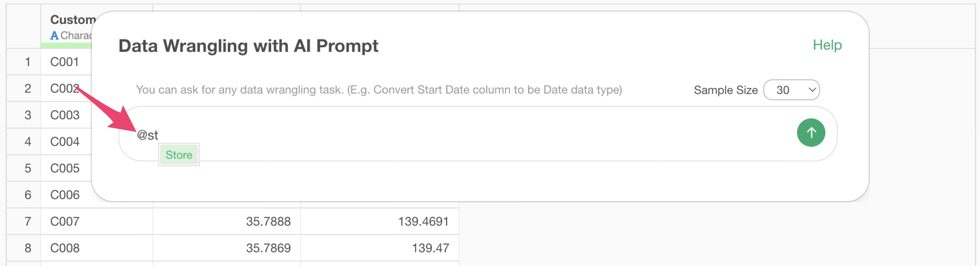Select row number 8 header
The height and width of the screenshot is (266, 980).
point(27,248)
